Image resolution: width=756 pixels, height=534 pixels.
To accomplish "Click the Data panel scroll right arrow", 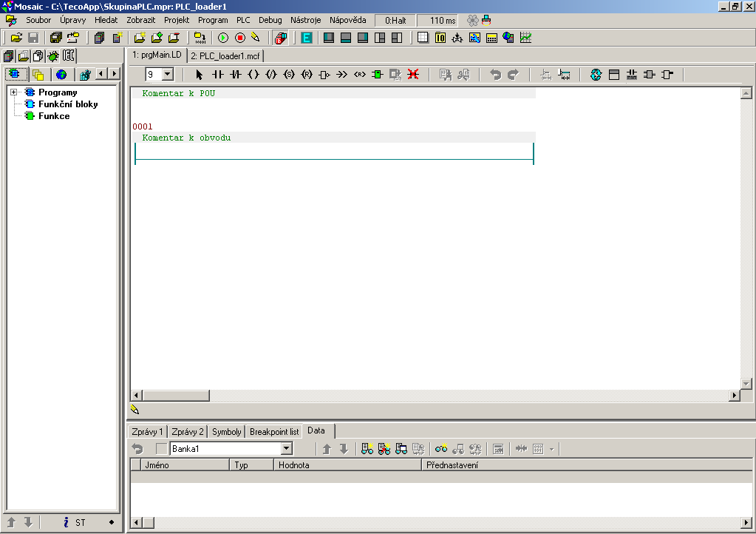I will coord(746,522).
